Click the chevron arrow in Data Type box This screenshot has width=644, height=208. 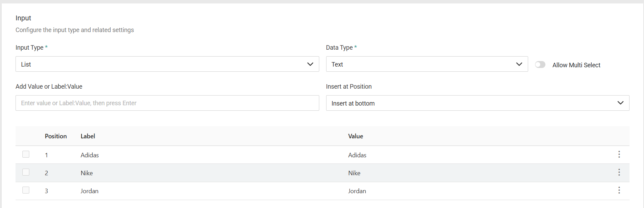[x=519, y=64]
